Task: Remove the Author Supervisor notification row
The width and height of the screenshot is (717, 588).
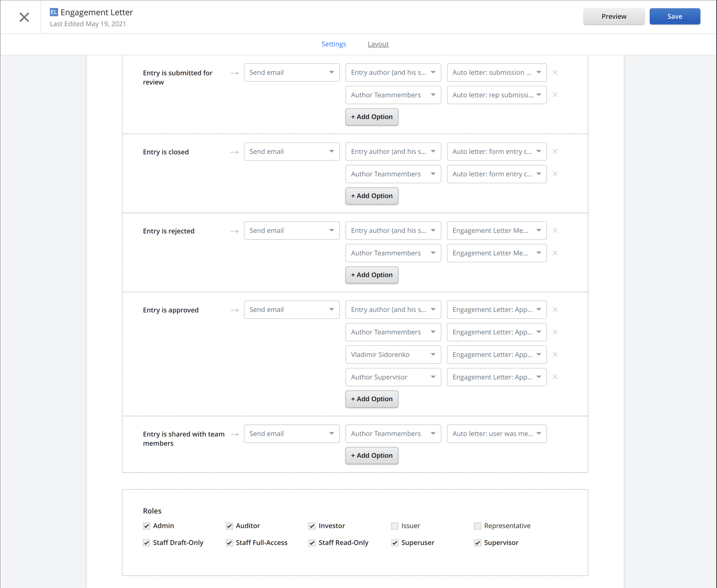Action: click(555, 377)
